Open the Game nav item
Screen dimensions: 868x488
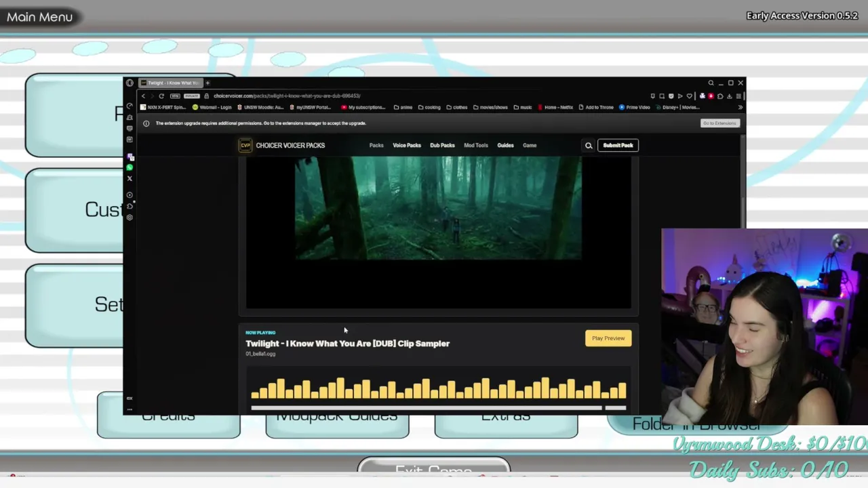click(x=530, y=145)
